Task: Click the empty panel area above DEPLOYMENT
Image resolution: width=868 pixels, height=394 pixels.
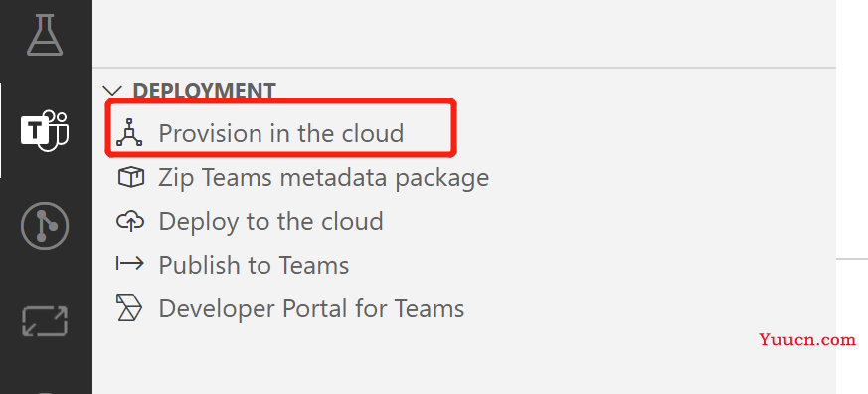Action: tap(464, 33)
